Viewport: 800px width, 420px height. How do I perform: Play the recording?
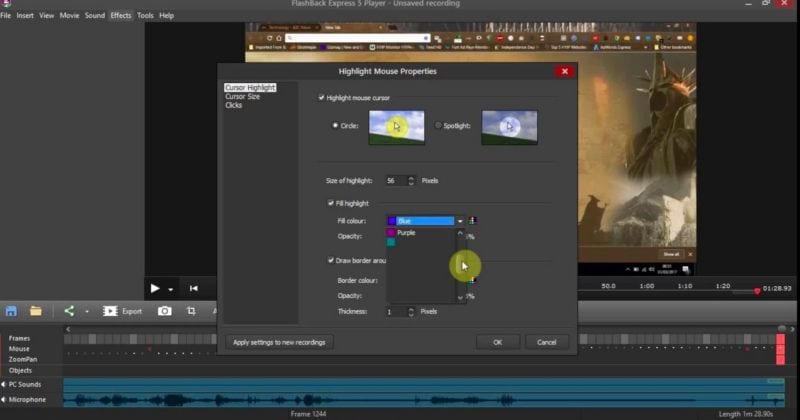[x=155, y=288]
